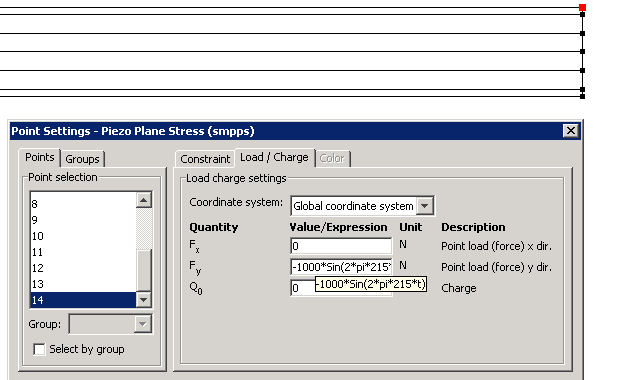Switch to the Groups tab

click(x=82, y=159)
